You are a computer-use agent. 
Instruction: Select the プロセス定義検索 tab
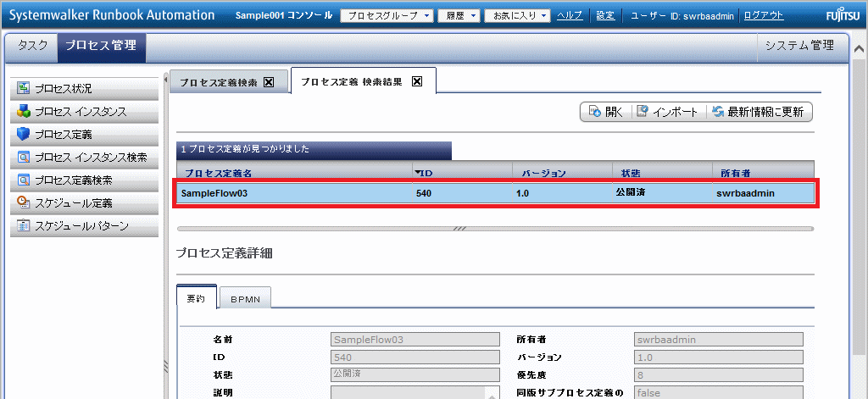229,82
